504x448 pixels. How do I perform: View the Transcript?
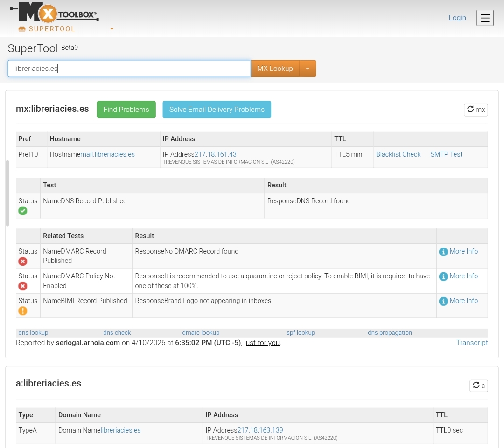pos(472,342)
